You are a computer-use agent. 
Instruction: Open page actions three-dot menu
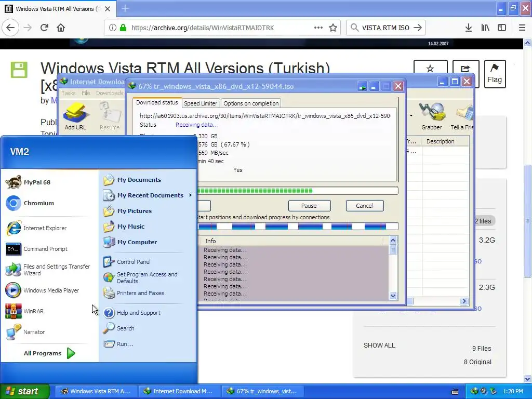point(318,28)
